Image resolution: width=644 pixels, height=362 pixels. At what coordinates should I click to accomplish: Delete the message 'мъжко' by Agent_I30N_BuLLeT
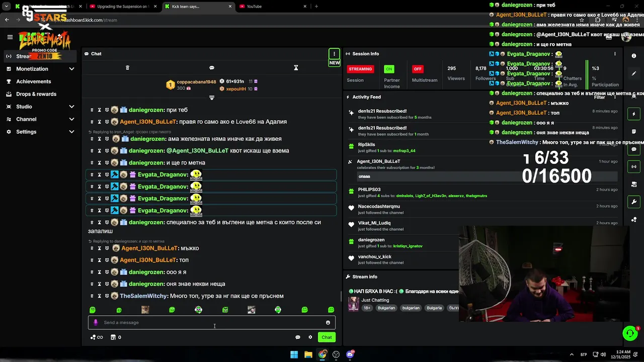click(x=92, y=248)
